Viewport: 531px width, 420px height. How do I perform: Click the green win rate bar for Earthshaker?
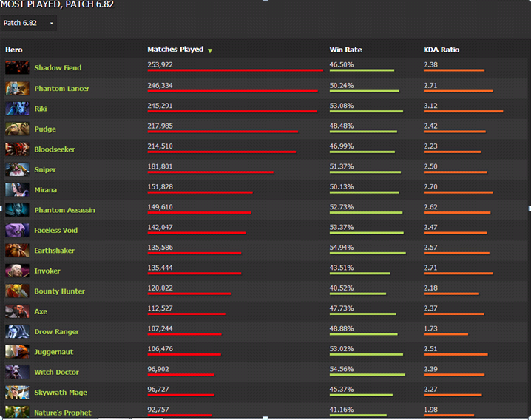coord(368,253)
